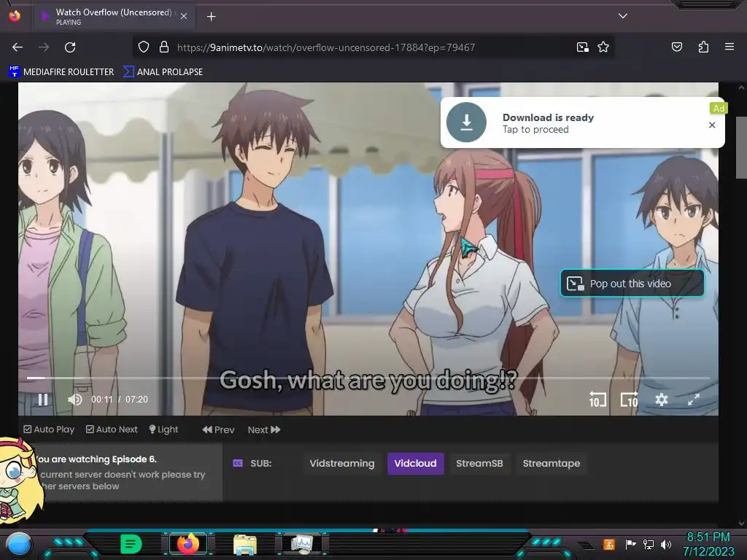Select the Vidstreaming server
The image size is (747, 560).
(341, 463)
